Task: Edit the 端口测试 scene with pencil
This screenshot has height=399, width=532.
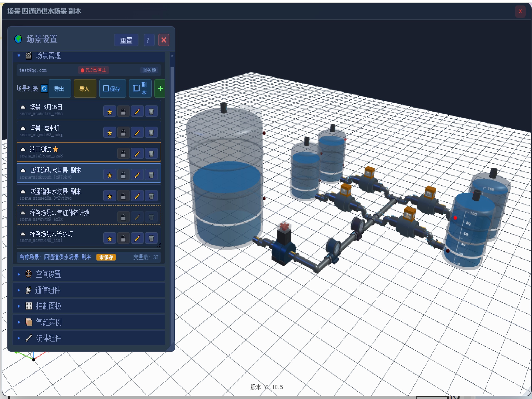Action: pos(137,154)
